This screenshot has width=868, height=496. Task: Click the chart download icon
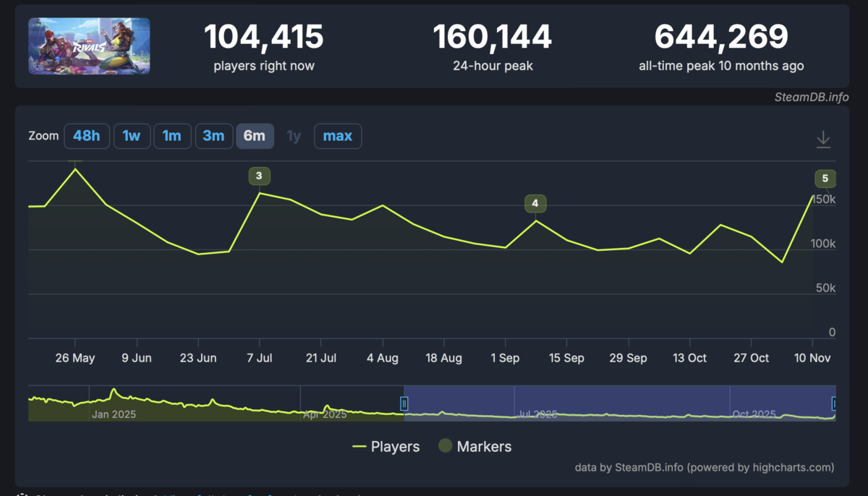point(823,139)
